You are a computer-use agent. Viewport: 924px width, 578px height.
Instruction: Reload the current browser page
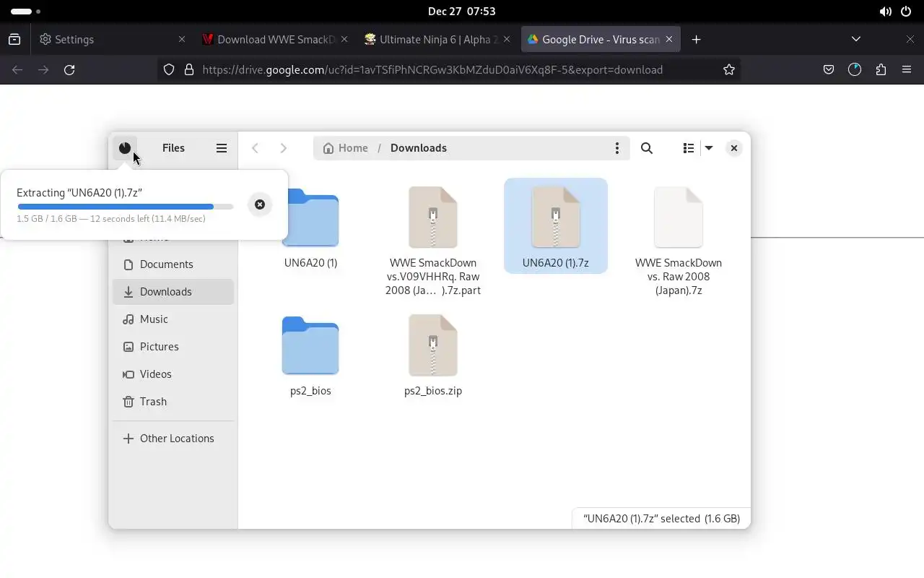click(69, 70)
